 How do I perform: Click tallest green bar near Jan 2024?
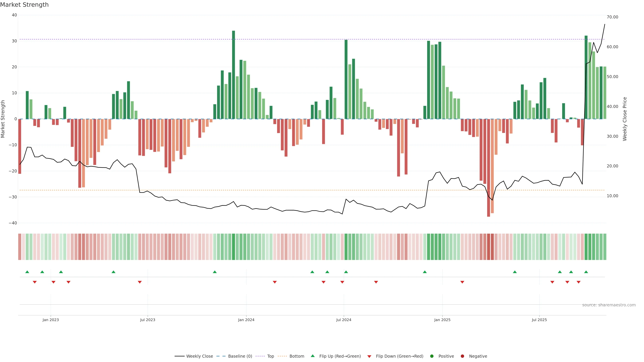coord(233,75)
